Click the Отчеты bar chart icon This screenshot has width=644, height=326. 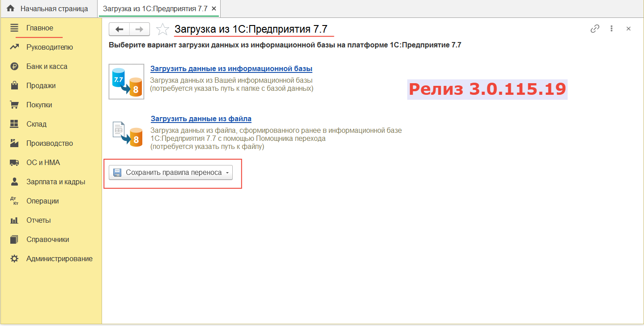click(x=14, y=220)
